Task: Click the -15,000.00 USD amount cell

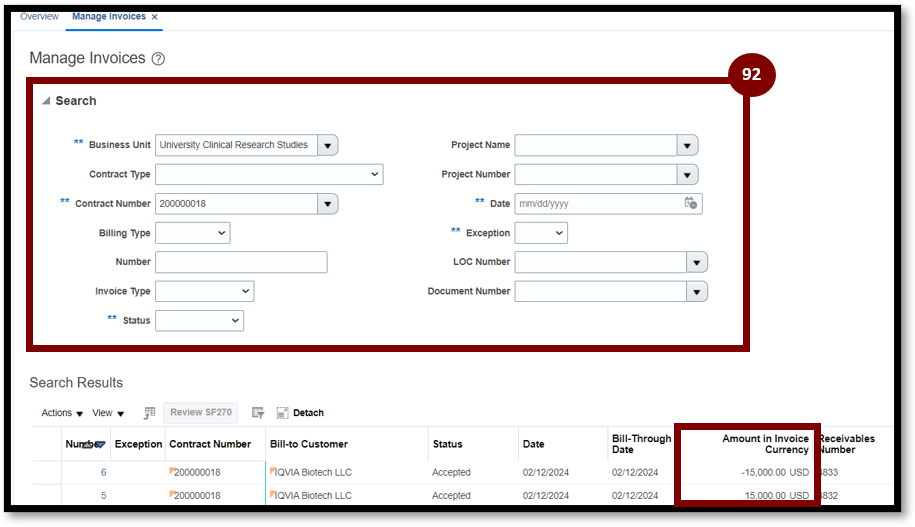Action: click(x=775, y=473)
